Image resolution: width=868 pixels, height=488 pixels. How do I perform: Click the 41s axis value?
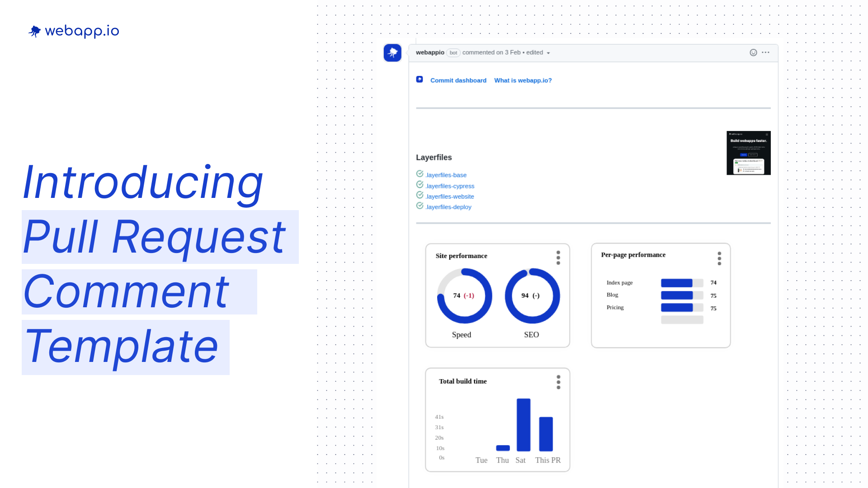439,417
